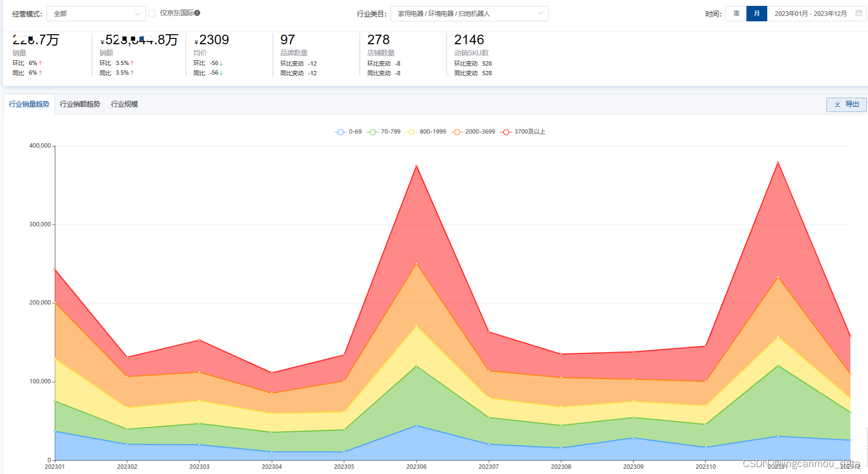This screenshot has height=474, width=868.
Task: Select the 月 time granularity button
Action: click(756, 13)
